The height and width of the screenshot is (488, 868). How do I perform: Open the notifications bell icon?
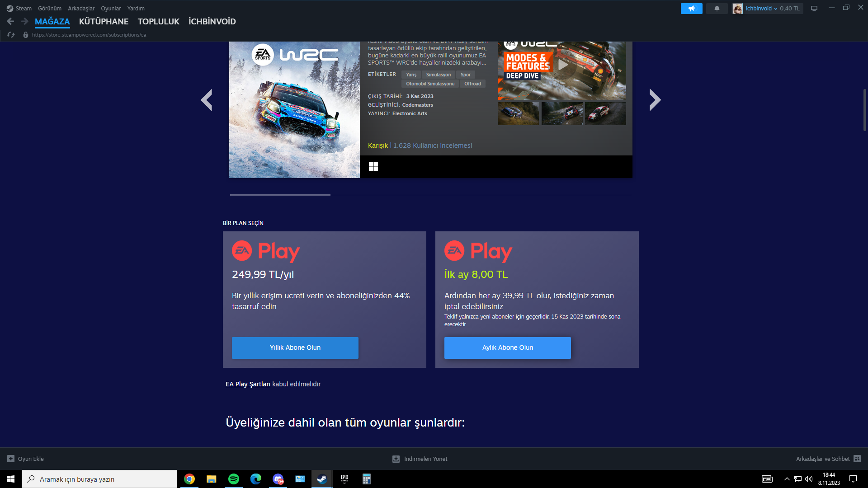coord(717,9)
